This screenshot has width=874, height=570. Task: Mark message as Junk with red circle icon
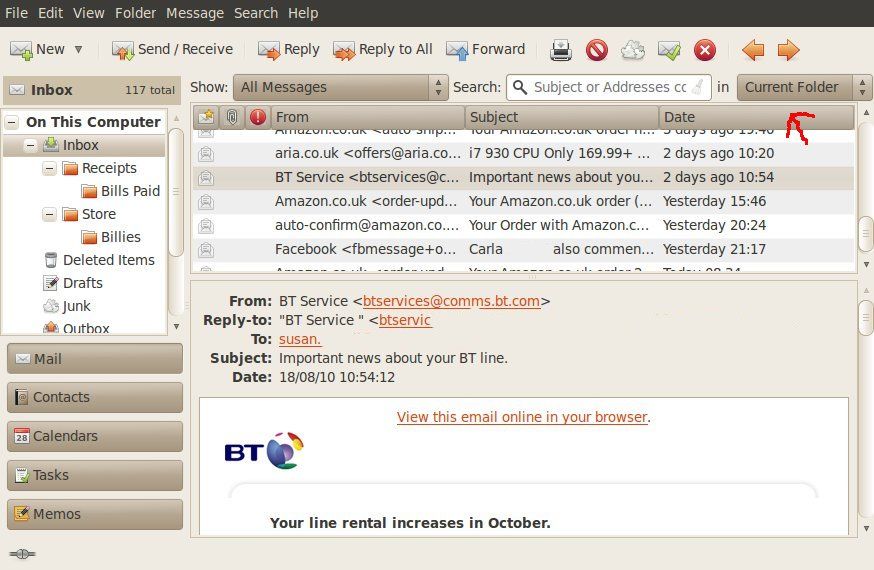(x=597, y=50)
